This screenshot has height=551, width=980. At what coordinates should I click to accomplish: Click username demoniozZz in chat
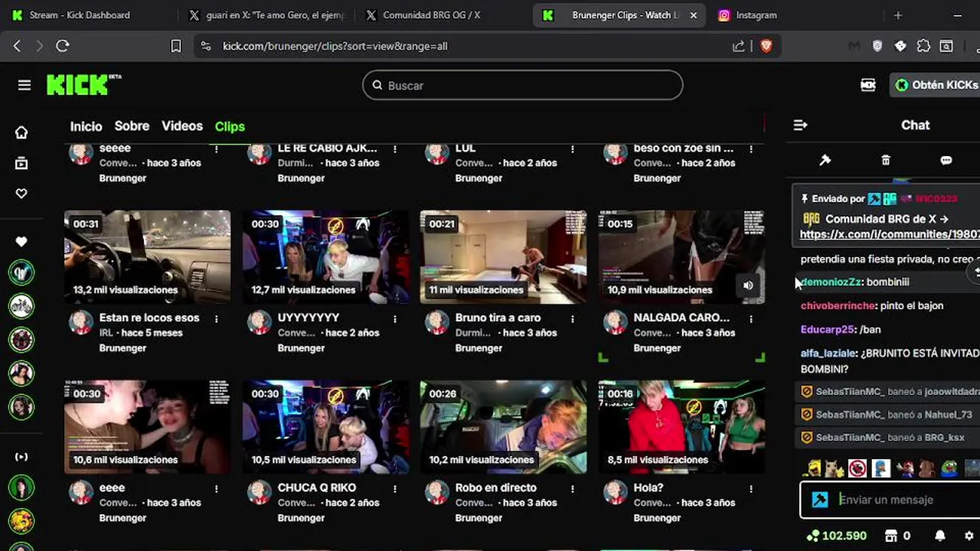pyautogui.click(x=831, y=282)
